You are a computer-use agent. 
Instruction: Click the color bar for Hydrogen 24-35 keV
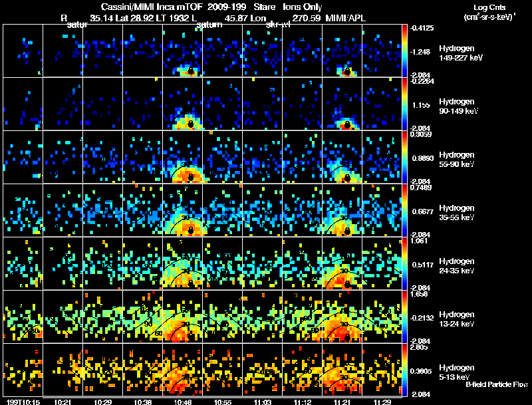(x=404, y=263)
